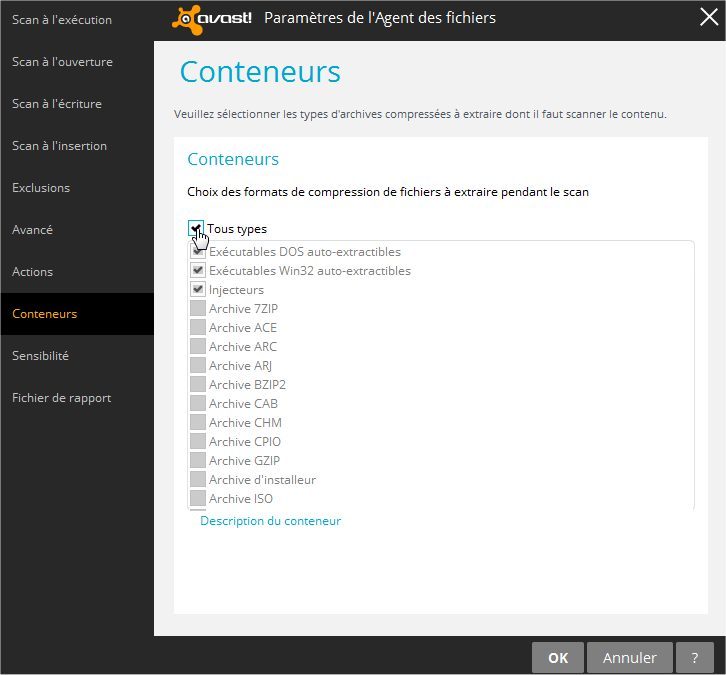The height and width of the screenshot is (675, 726).
Task: Confirm settings with the OK button
Action: pos(558,657)
